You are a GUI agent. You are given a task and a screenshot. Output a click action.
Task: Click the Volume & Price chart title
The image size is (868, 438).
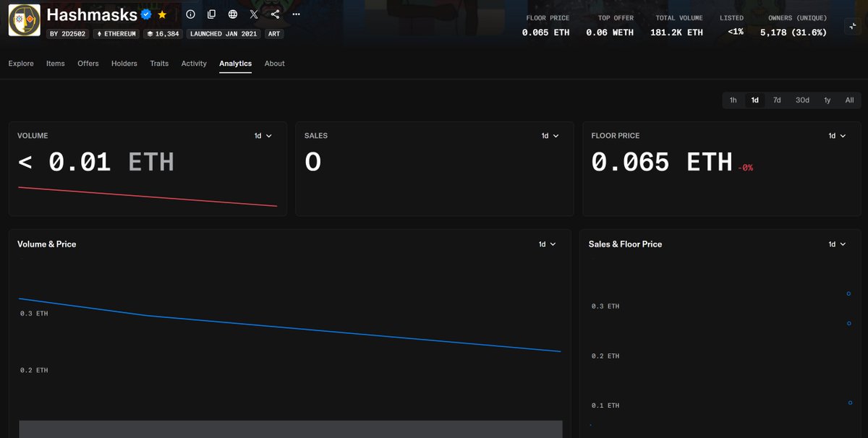(x=46, y=244)
